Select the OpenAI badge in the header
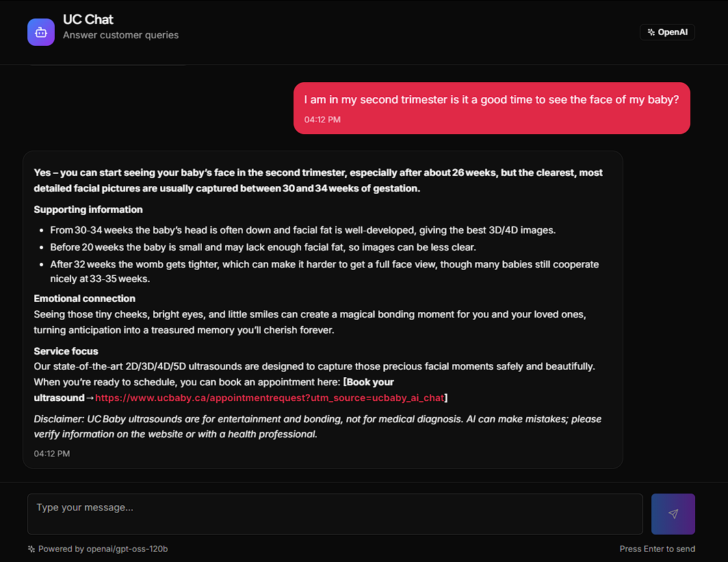Screen dimensions: 728x562 (x=667, y=31)
